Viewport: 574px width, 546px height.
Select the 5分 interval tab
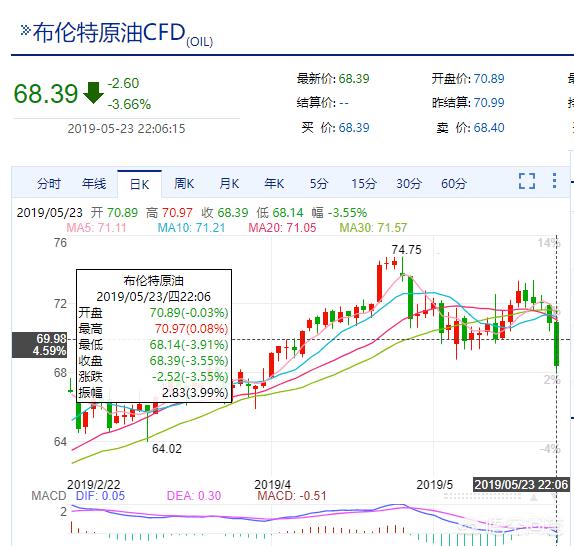pos(319,183)
